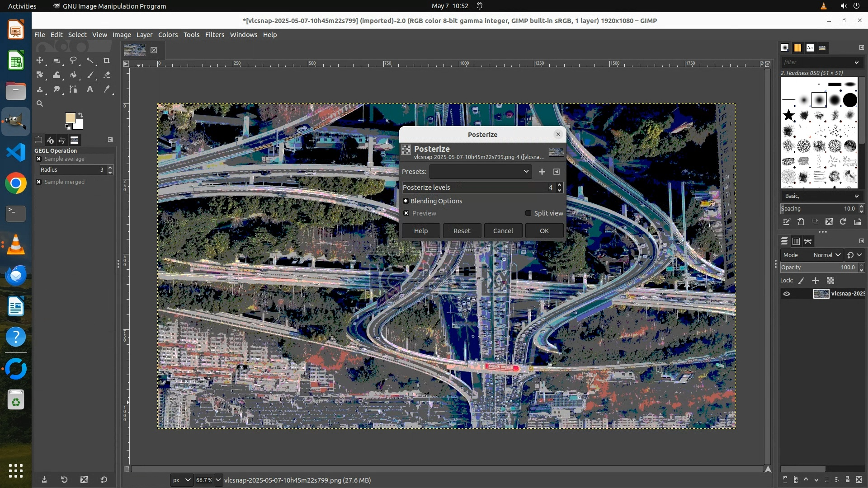Select the Bucket Fill tool
Screen dimensions: 868x488
73,75
